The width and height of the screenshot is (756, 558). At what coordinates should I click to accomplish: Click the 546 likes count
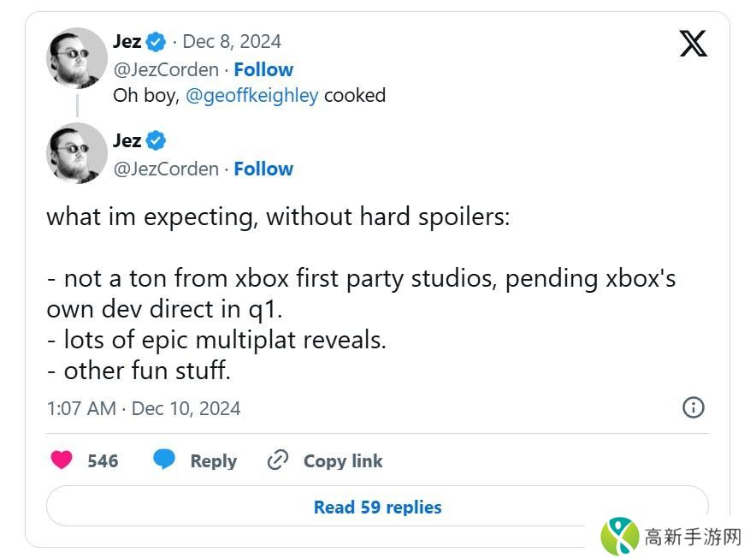pos(103,460)
